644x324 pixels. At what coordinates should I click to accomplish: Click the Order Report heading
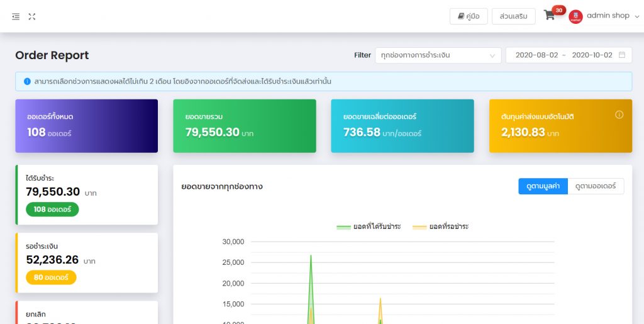point(52,55)
